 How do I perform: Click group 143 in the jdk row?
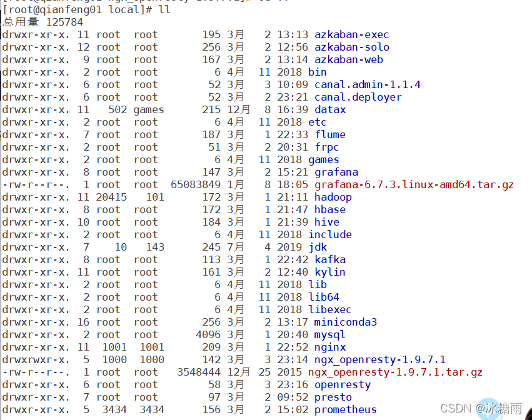(155, 247)
